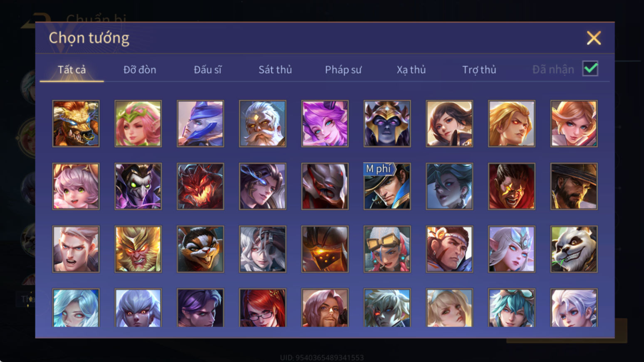Show the 'Trợ thủ' hero category
Image resolution: width=644 pixels, height=362 pixels.
pos(479,69)
